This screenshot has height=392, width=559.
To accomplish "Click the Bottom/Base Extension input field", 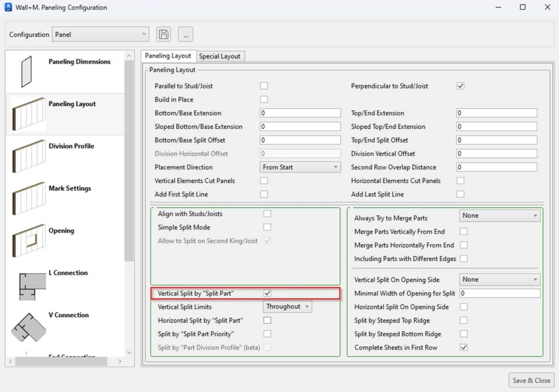I will 300,113.
